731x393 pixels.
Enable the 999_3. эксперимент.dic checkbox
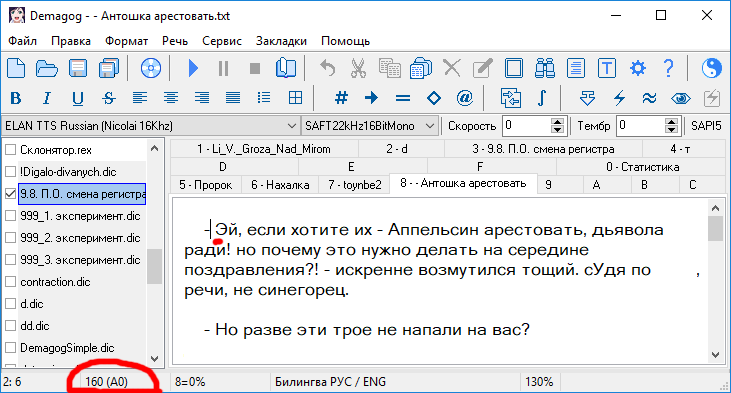click(10, 259)
